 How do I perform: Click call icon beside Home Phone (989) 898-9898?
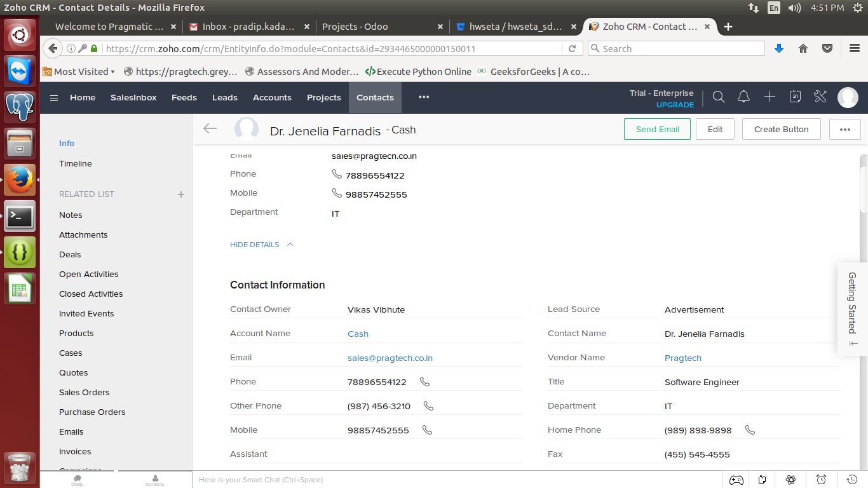point(750,430)
